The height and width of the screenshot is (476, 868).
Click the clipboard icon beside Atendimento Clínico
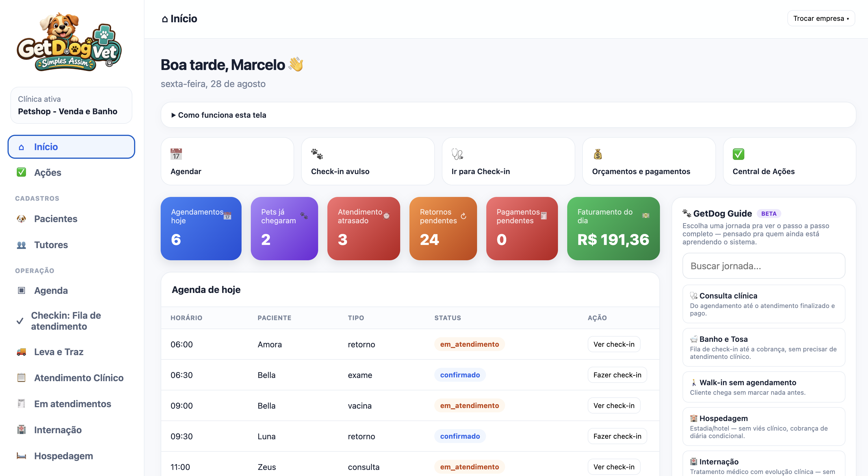(21, 378)
